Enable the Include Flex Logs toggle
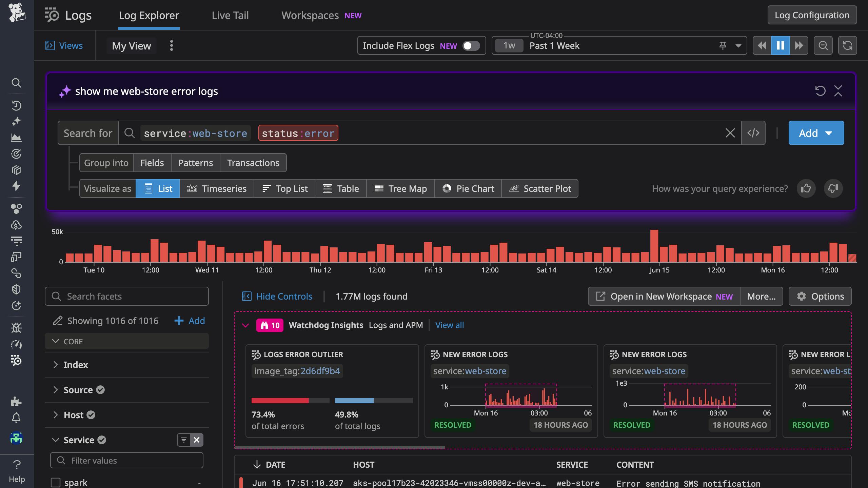The height and width of the screenshot is (488, 868). 471,46
